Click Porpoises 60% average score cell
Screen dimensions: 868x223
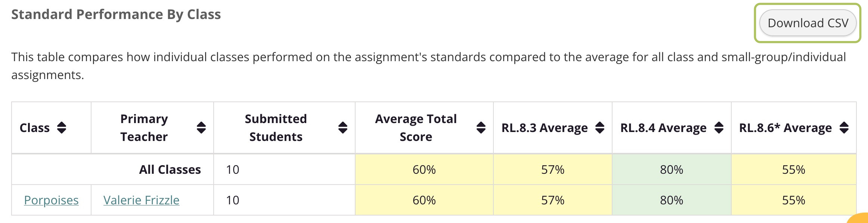click(x=424, y=200)
